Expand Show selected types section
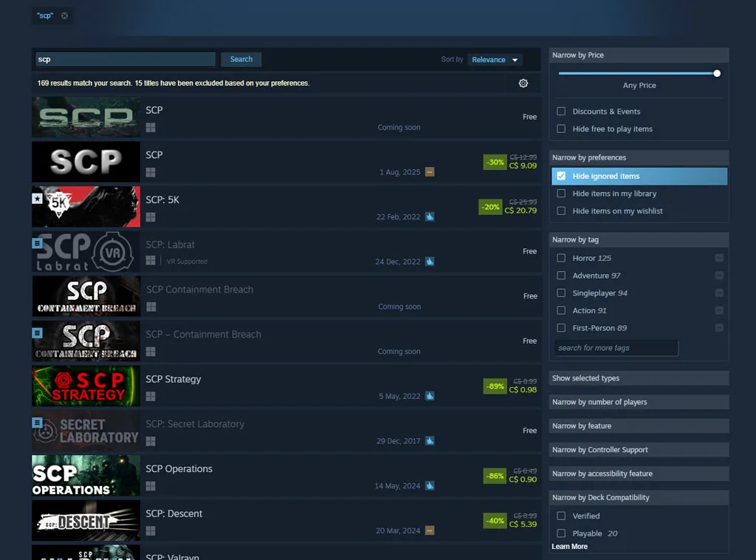756x560 pixels. [639, 378]
